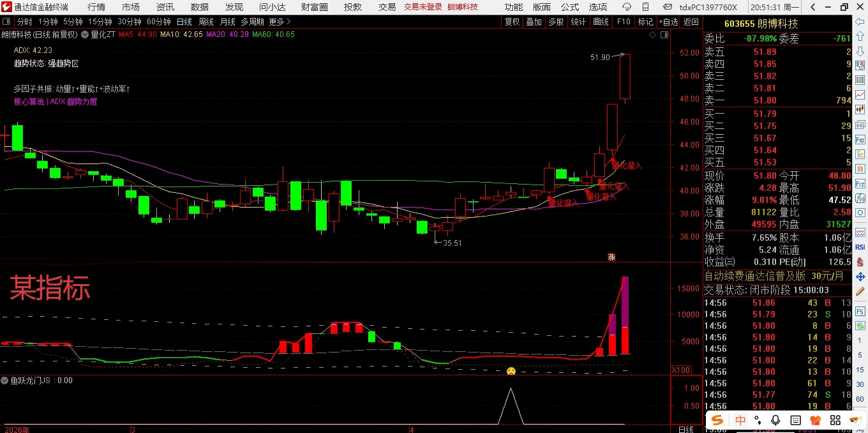Click the smiley face marker on indicator chart
The image size is (868, 433).
click(x=511, y=371)
